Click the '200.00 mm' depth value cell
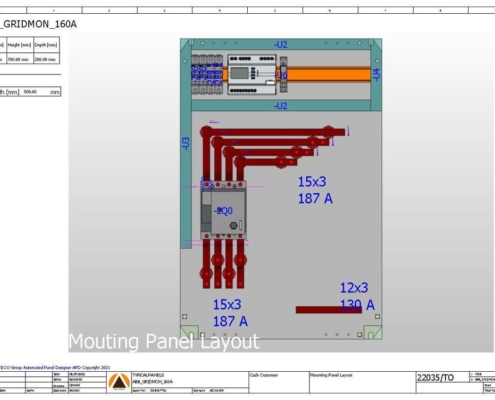495x400 pixels. (x=46, y=59)
